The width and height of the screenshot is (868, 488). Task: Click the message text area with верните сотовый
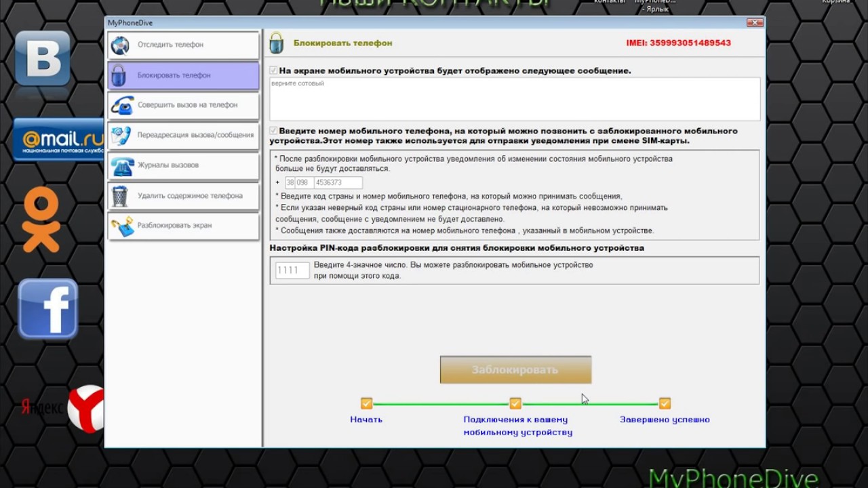point(515,99)
